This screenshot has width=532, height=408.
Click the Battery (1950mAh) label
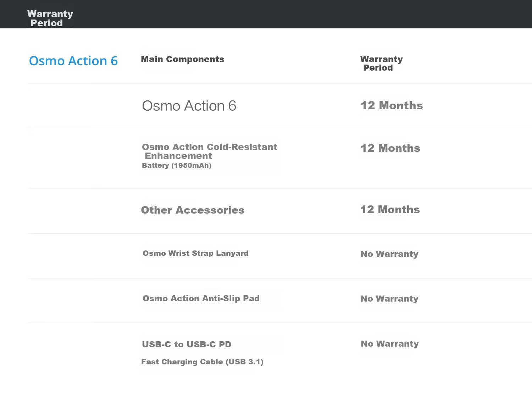click(x=177, y=165)
